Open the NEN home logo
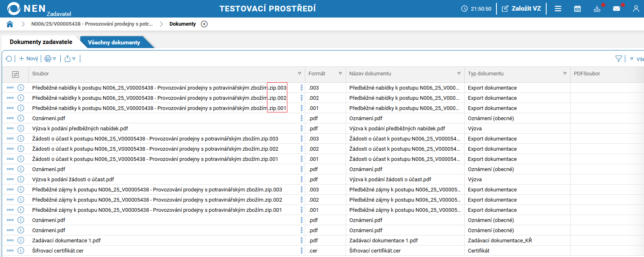The width and height of the screenshot is (644, 257). tap(26, 8)
